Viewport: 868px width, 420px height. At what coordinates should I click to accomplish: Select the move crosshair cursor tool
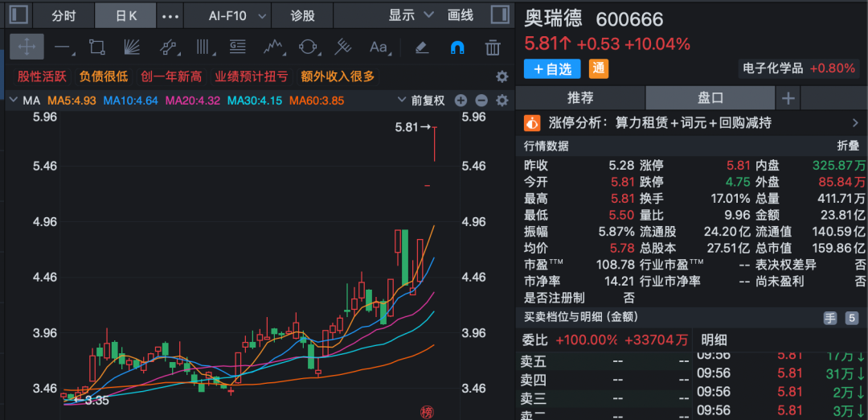tap(27, 47)
